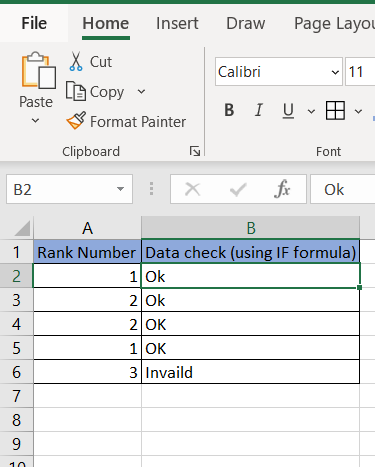Open the Copy options arrow
Viewport: 375px width, 467px height.
click(141, 91)
